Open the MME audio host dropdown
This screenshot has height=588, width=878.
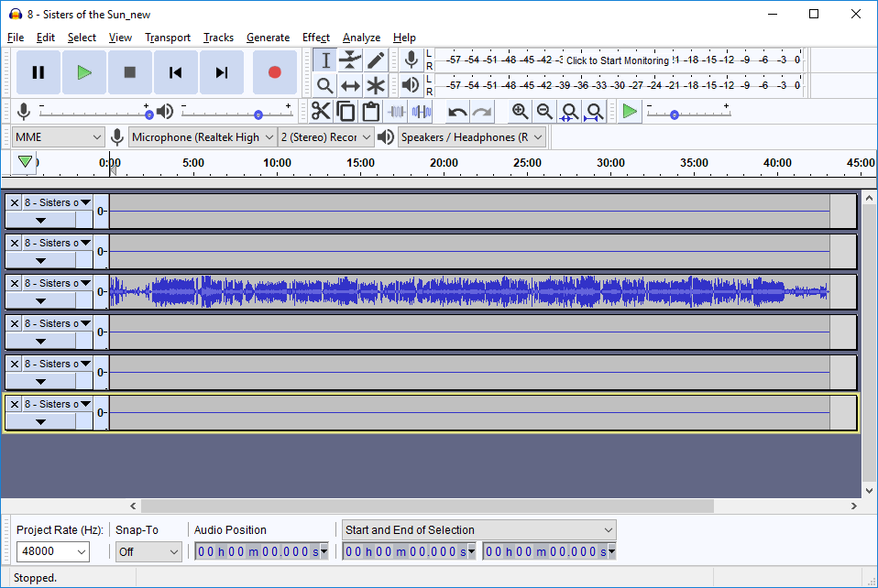click(59, 137)
